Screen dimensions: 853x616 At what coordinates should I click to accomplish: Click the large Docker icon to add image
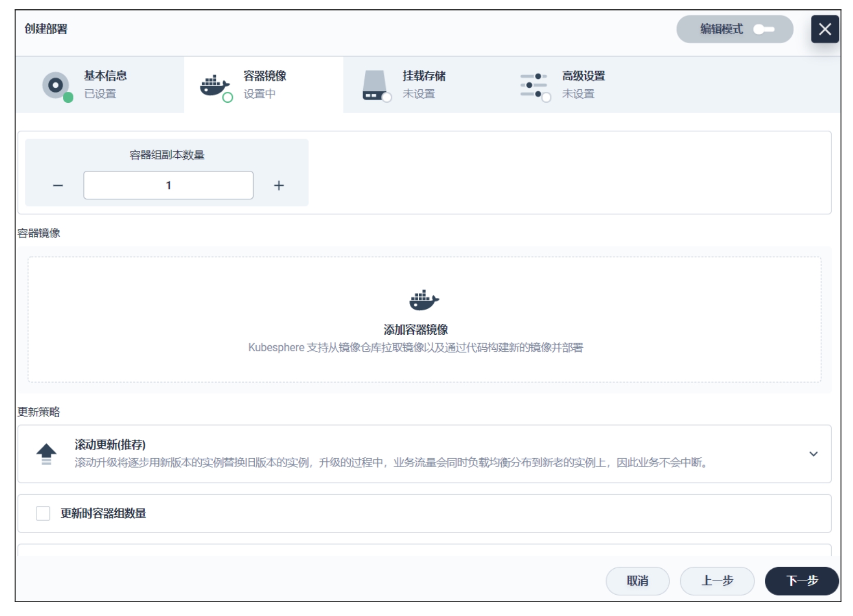click(424, 300)
